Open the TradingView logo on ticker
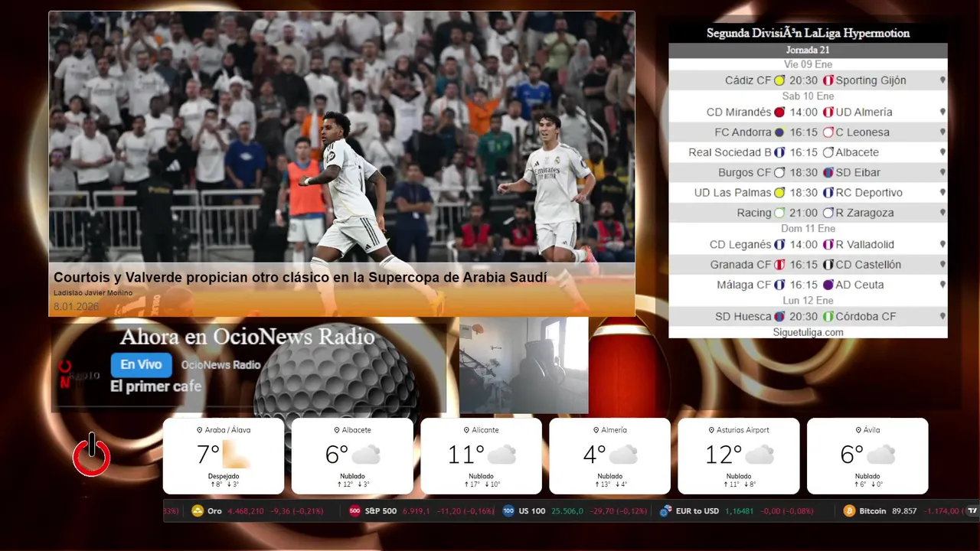This screenshot has height=551, width=980. 972,511
